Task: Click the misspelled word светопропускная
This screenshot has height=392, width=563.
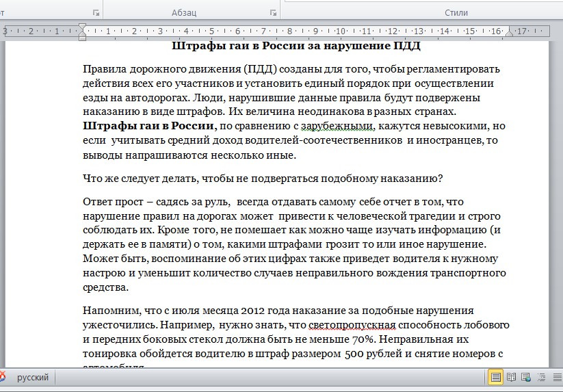Action: 352,325
